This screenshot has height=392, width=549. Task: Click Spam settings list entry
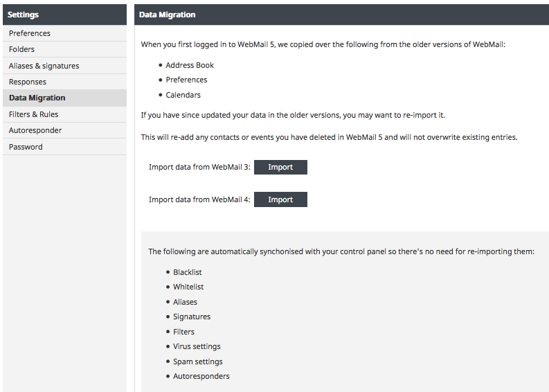click(198, 362)
